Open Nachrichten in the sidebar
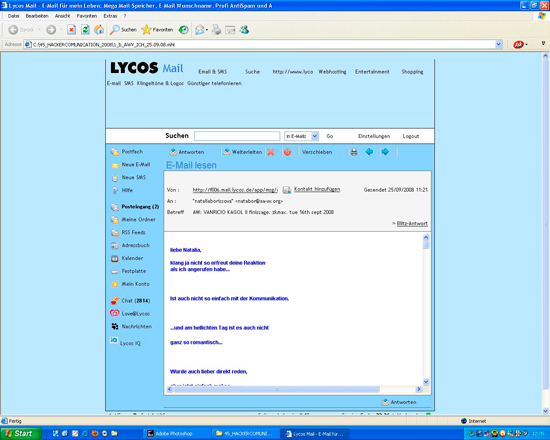This screenshot has height=440, width=550. (x=132, y=326)
